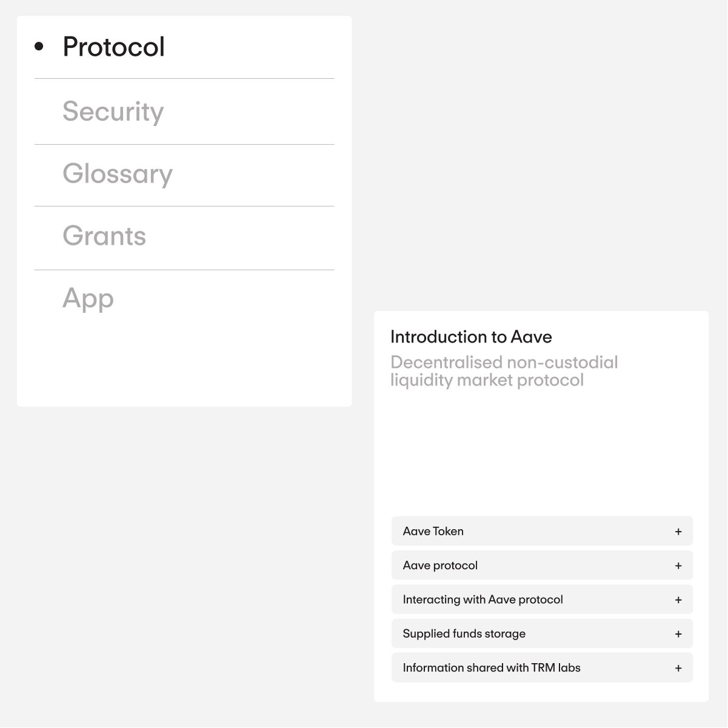This screenshot has width=728, height=728.
Task: Click plus icon for Interacting with Aave protocol
Action: tap(678, 600)
